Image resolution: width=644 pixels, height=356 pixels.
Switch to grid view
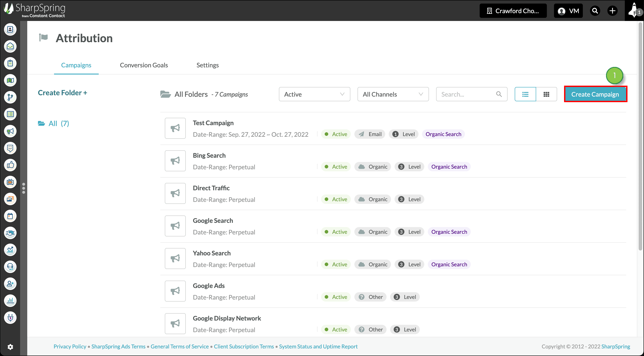[546, 94]
